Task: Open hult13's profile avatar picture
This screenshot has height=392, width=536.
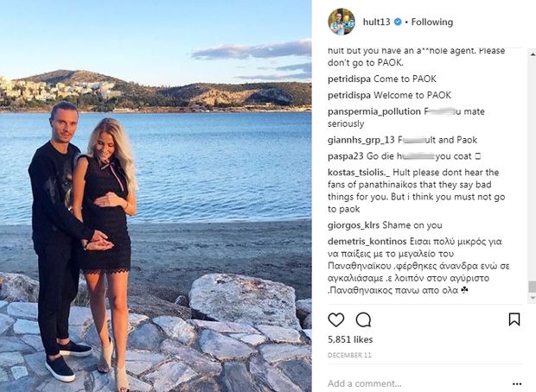Action: point(341,22)
